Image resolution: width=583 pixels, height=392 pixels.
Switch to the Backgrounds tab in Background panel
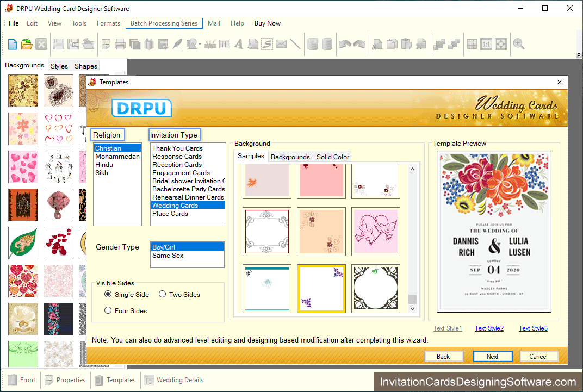click(x=290, y=157)
